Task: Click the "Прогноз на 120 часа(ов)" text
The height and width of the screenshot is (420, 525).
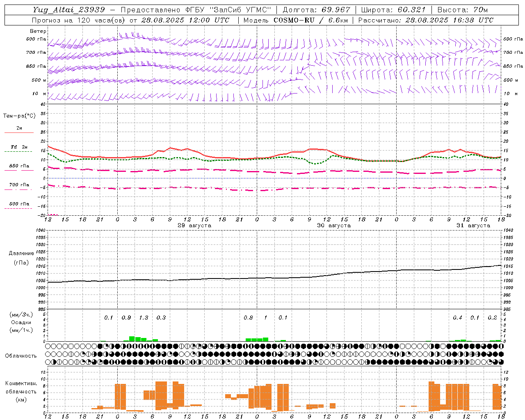Action: coord(78,20)
